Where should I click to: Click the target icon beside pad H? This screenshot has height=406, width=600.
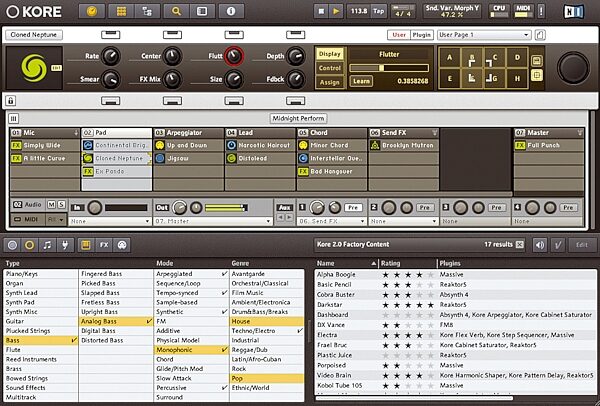536,75
